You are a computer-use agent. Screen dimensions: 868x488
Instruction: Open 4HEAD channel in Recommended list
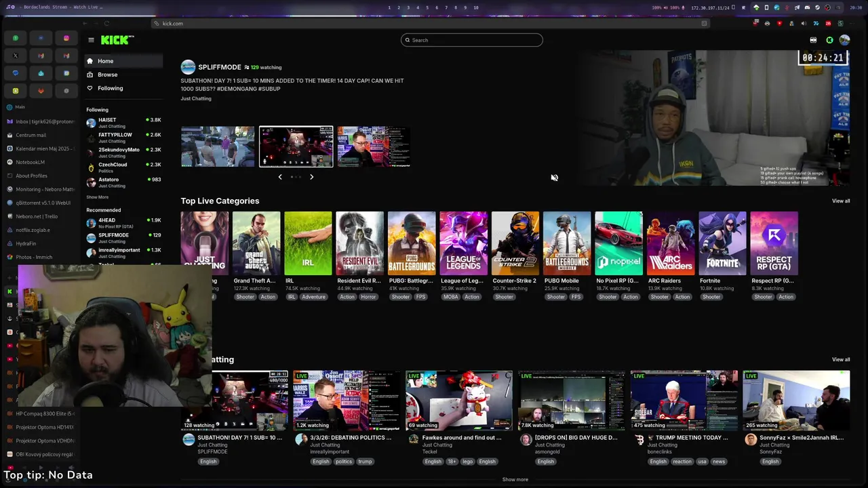pyautogui.click(x=123, y=223)
